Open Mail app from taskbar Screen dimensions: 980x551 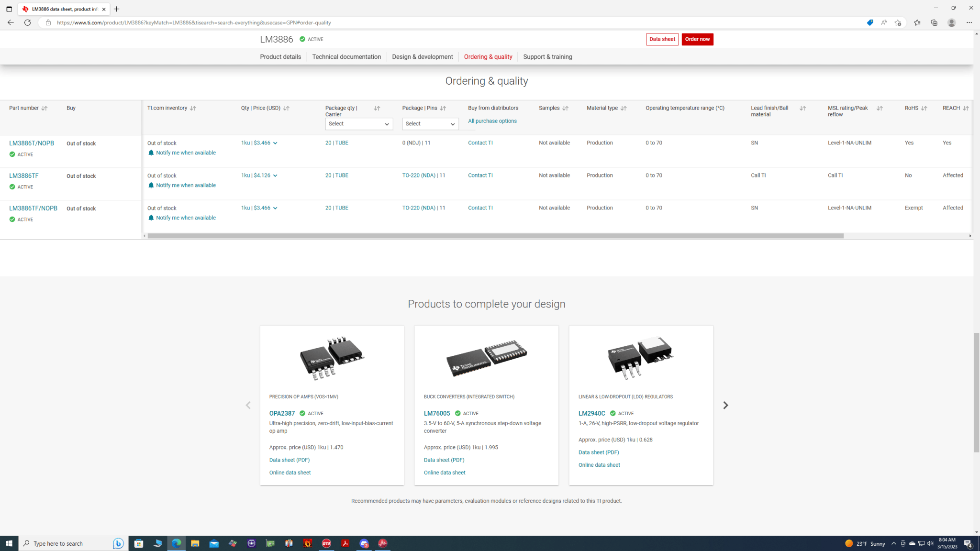(214, 543)
